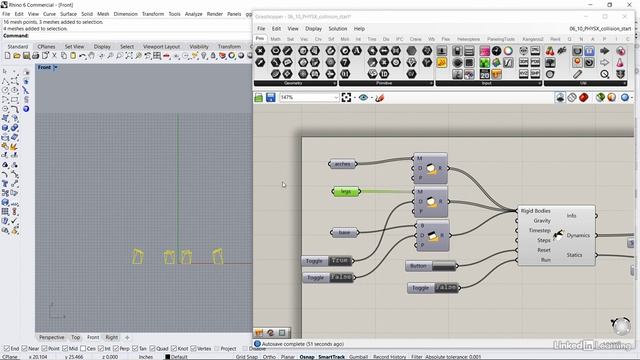
Task: Activate Pan hand tool in Rhino
Action: [91, 56]
